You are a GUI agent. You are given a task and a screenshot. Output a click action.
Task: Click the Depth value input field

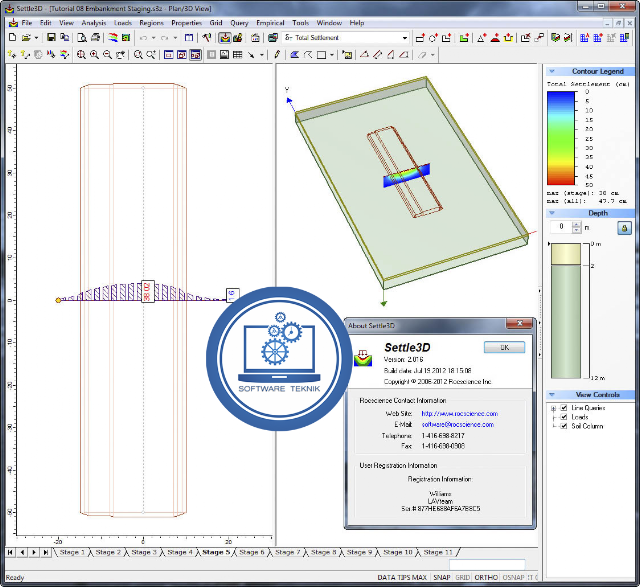tap(561, 227)
